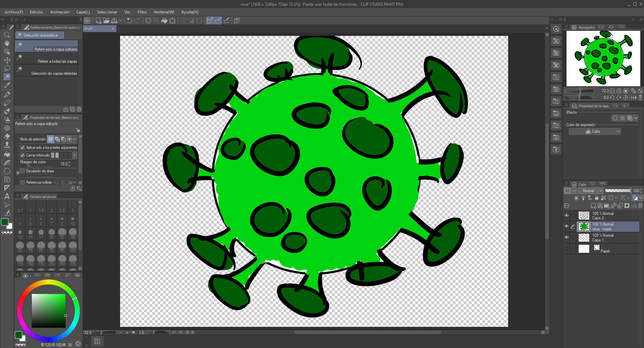Open the CLIP STUDIO launcher icon
644x348 pixels.
click(87, 20)
